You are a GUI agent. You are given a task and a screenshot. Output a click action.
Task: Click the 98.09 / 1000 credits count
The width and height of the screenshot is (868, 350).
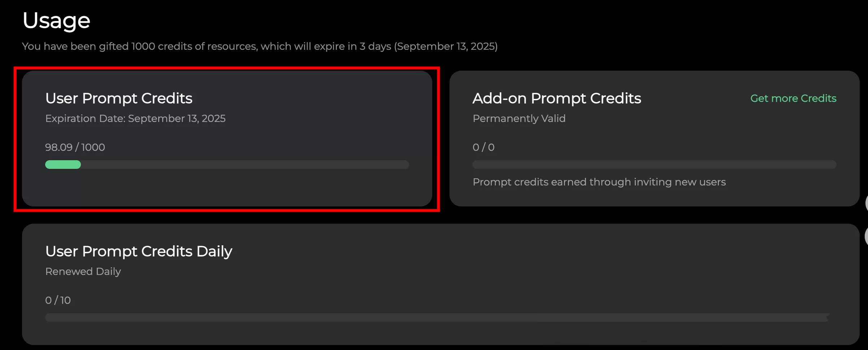click(75, 147)
